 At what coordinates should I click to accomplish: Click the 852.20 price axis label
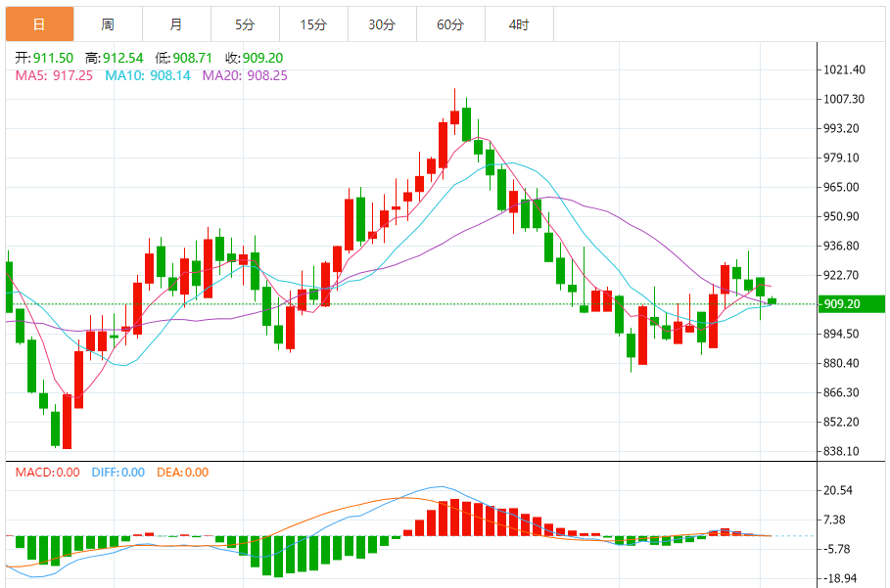[841, 422]
